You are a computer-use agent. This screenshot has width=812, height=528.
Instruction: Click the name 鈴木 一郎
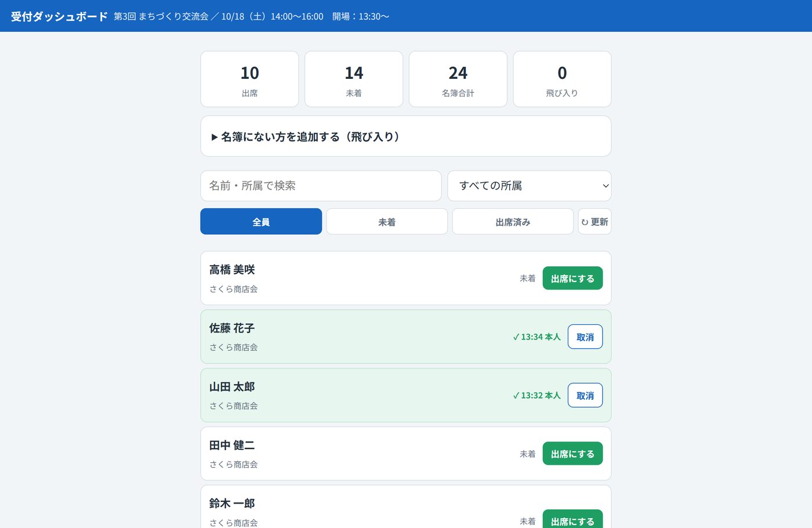232,504
